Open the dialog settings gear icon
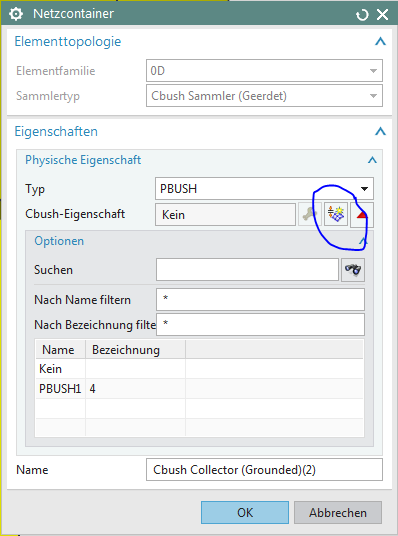The width and height of the screenshot is (398, 536). coord(16,14)
